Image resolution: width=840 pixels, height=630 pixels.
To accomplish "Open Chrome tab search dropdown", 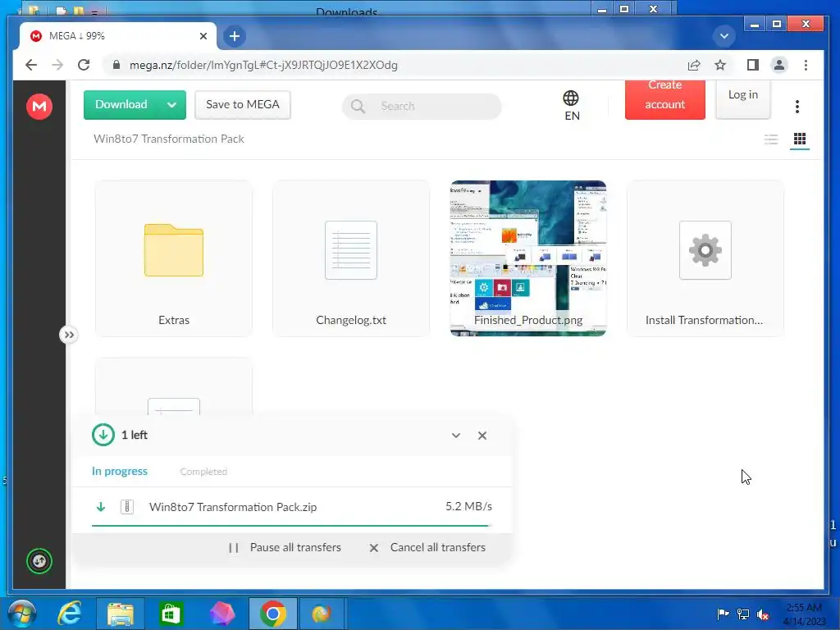I will (724, 36).
